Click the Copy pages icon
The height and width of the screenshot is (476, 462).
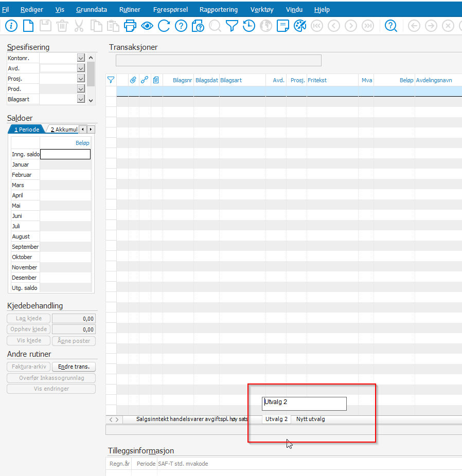[x=96, y=26]
